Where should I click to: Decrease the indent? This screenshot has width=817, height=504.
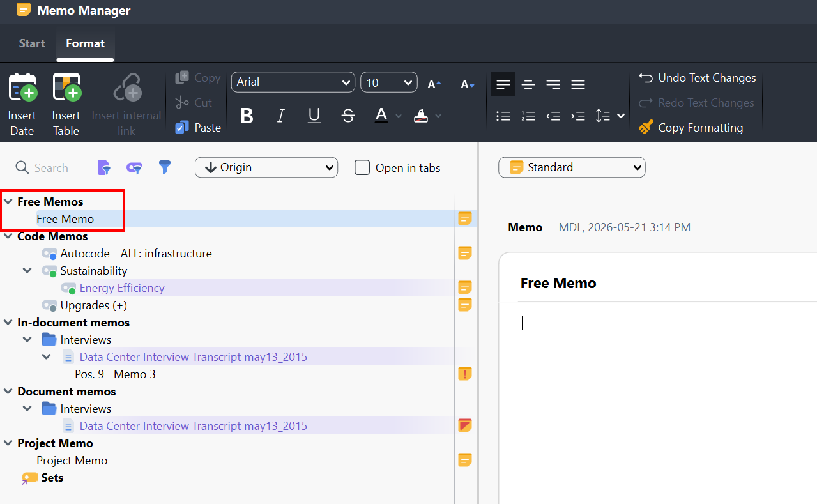tap(553, 116)
